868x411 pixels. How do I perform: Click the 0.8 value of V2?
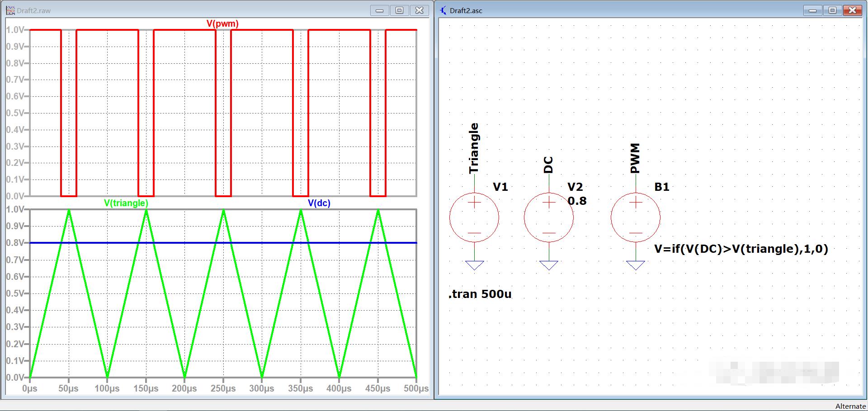(577, 201)
